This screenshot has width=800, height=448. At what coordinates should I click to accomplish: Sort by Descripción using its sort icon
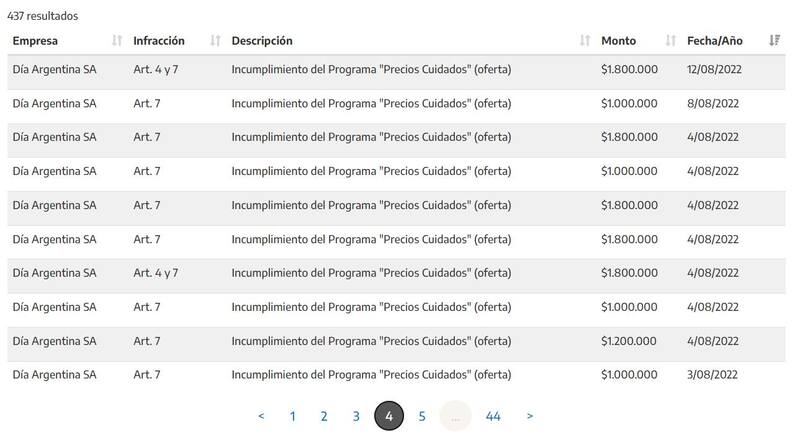[x=585, y=41]
